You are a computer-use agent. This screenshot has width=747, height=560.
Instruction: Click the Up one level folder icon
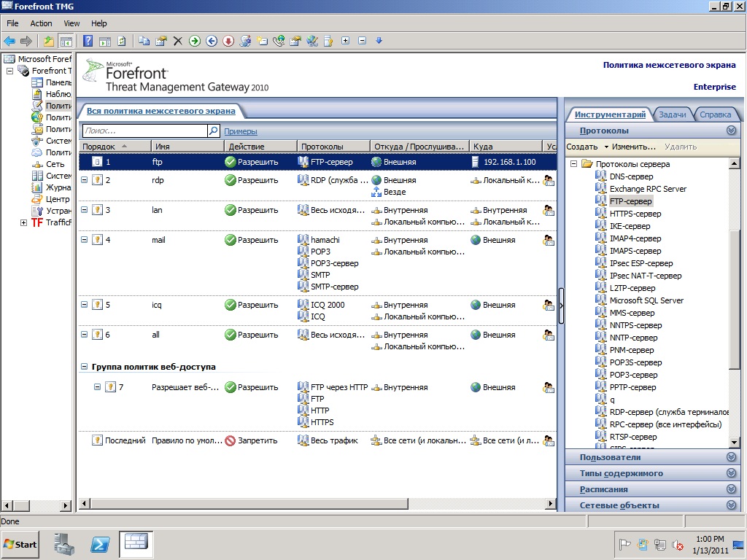coord(49,42)
